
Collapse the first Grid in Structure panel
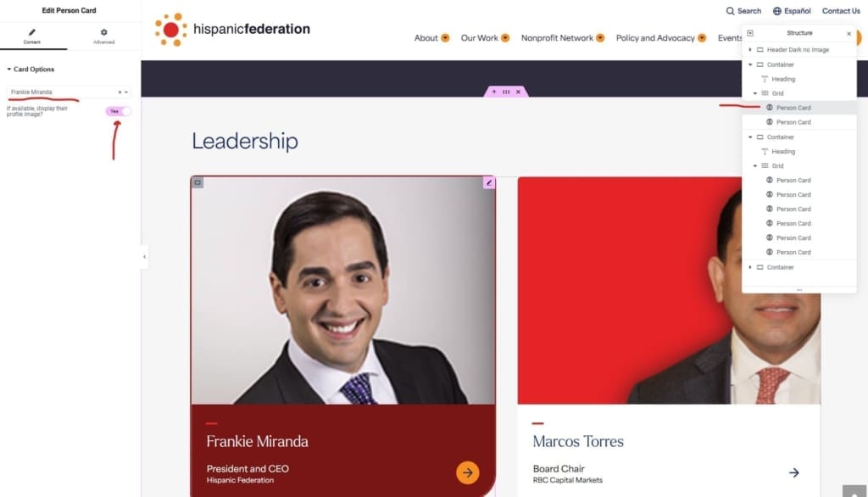[755, 93]
